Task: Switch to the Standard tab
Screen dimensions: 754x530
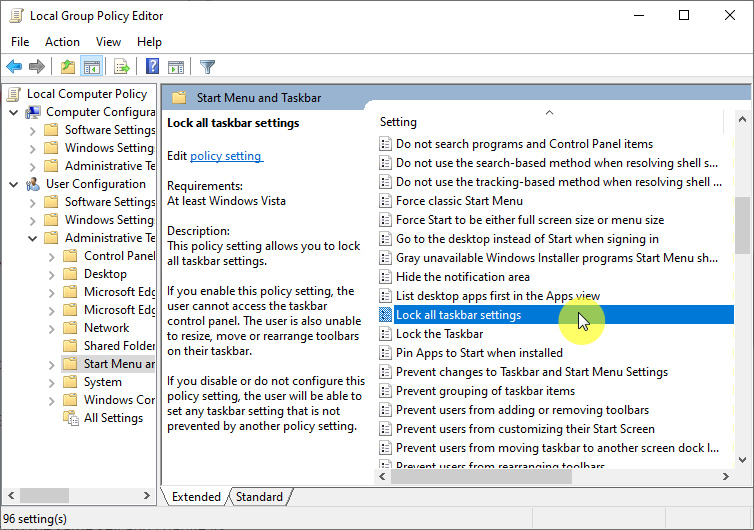Action: [259, 497]
